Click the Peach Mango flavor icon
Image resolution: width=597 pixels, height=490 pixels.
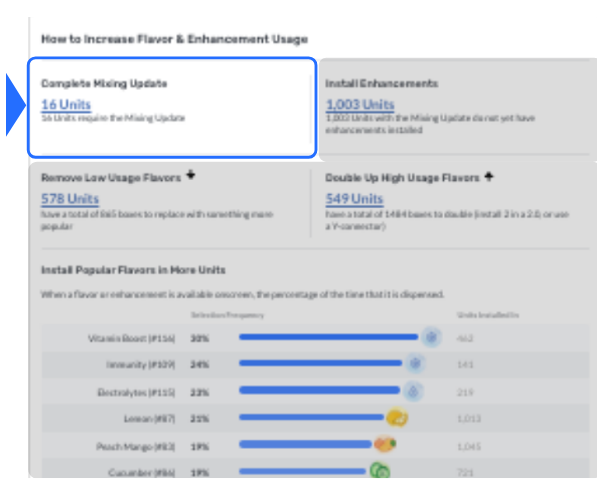tap(385, 444)
